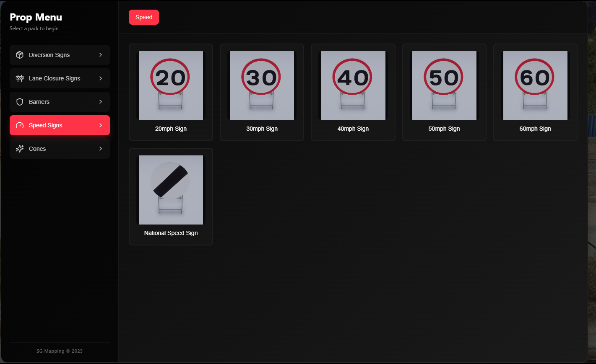The image size is (596, 364).
Task: Click the red Speed category button
Action: 144,17
